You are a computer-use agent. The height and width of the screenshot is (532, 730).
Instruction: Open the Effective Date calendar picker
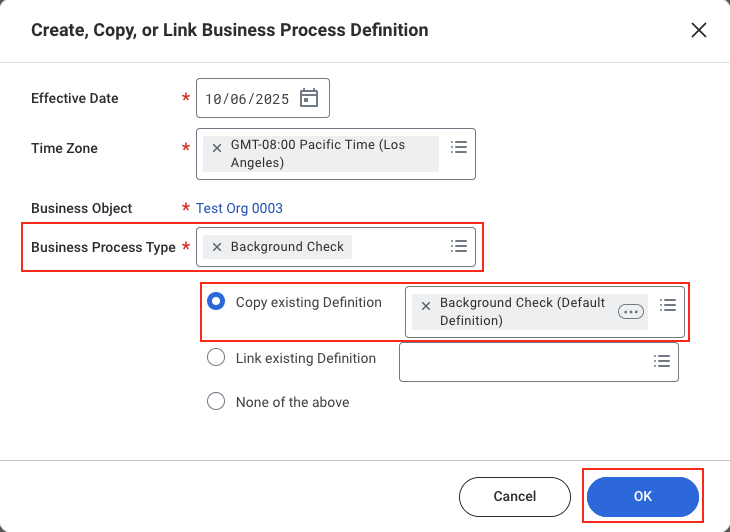pyautogui.click(x=309, y=98)
